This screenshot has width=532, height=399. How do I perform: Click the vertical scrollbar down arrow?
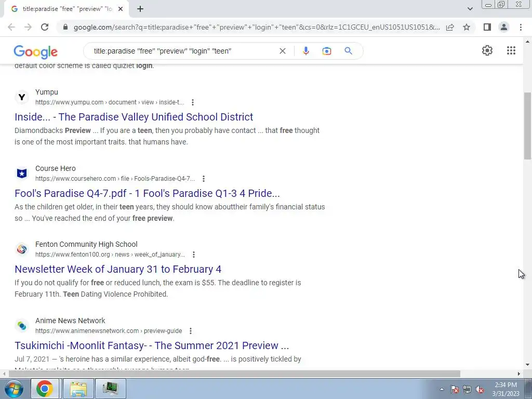click(x=527, y=365)
